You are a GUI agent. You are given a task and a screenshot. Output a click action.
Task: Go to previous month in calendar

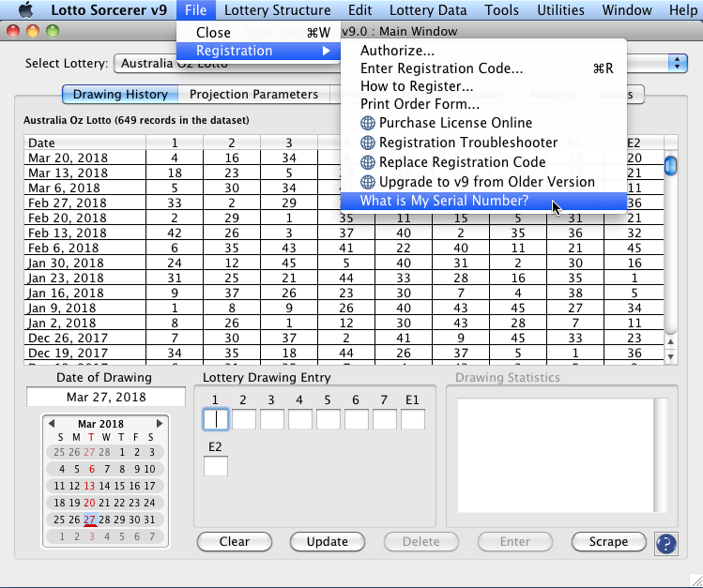(x=50, y=424)
